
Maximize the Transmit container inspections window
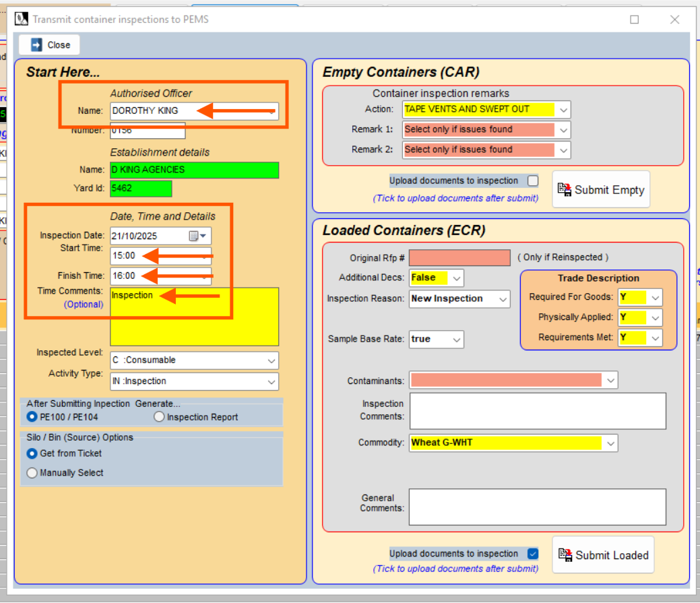(x=634, y=20)
